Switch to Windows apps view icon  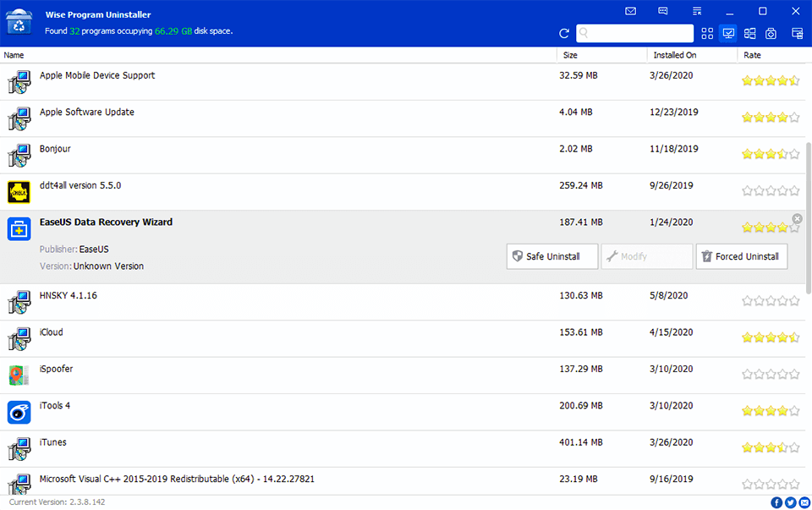749,34
